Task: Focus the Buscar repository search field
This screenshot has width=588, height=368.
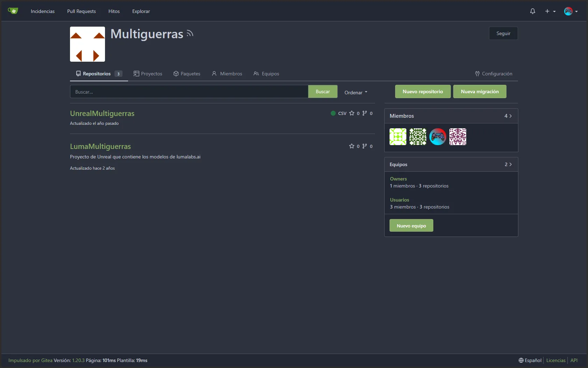Action: (189, 91)
